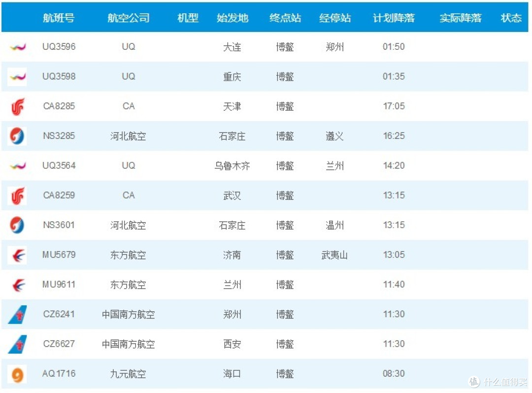Click the airline logo for flight UQ3596
Screen dimensions: 532x393
coord(17,47)
